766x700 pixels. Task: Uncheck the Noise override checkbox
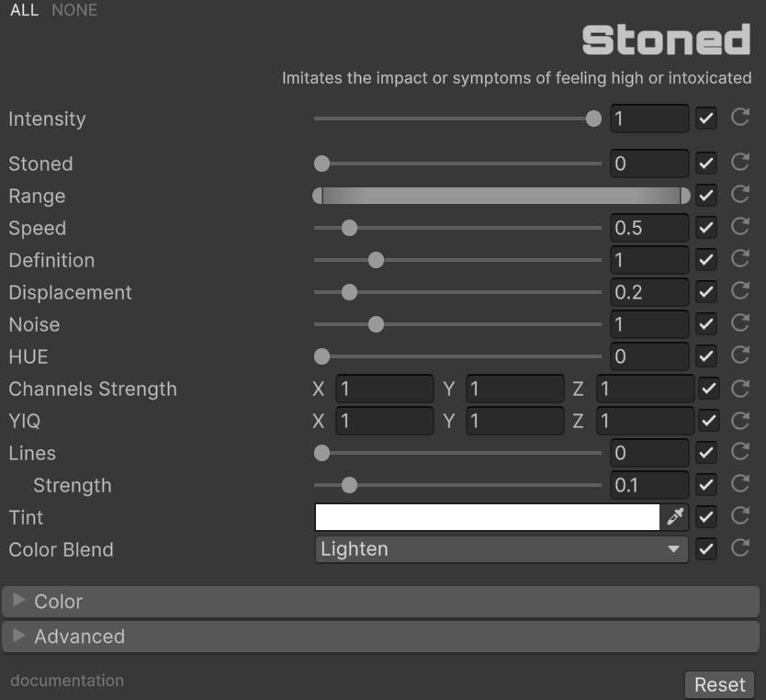click(x=705, y=324)
